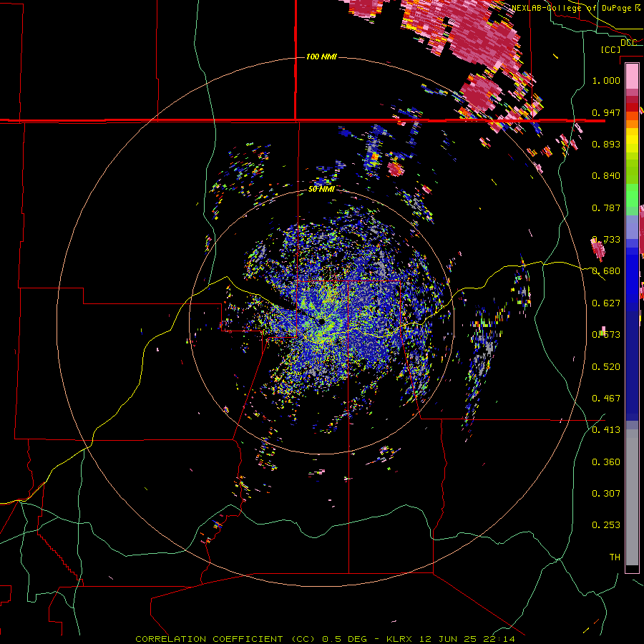
Task: Pick the light pink top of the color bar
Action: click(632, 76)
